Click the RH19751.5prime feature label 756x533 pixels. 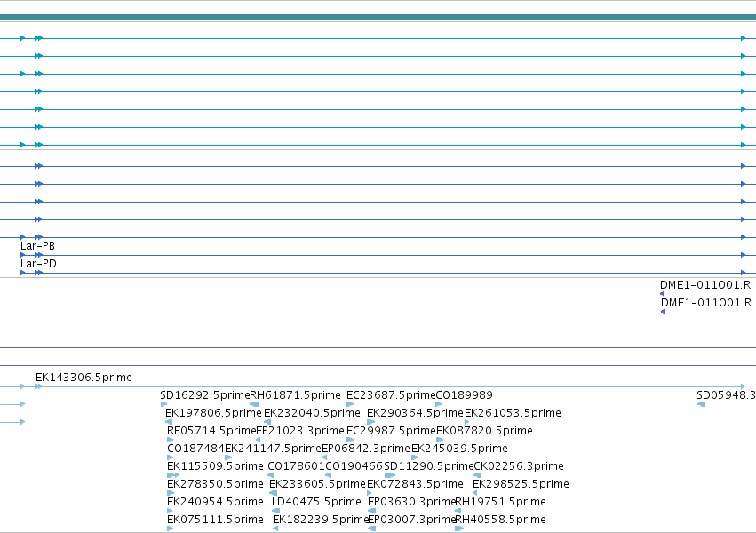click(501, 502)
